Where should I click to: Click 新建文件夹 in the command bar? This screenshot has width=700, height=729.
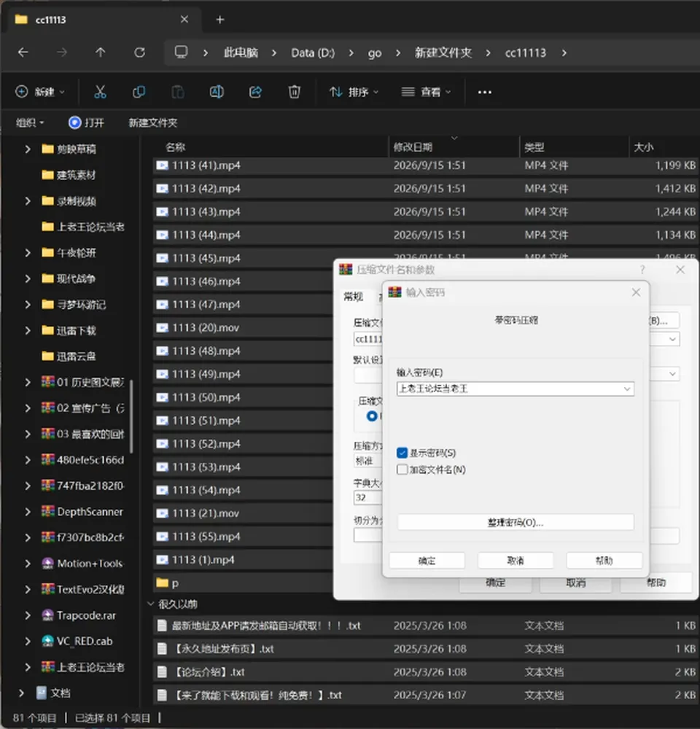click(152, 122)
